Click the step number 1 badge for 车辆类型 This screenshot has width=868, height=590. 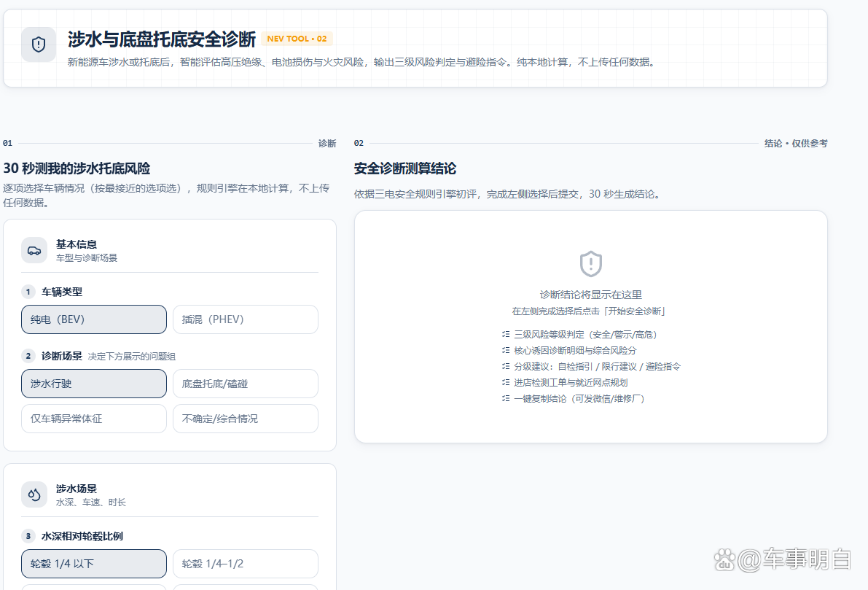pos(28,292)
